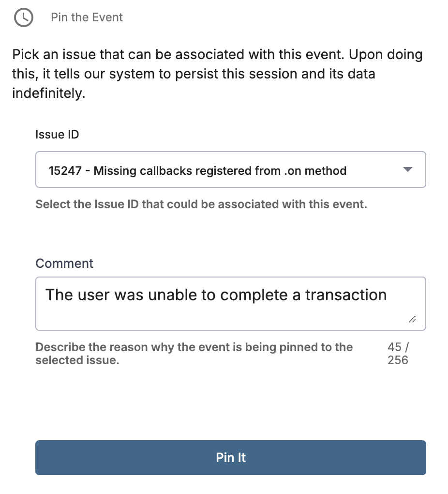Click the Pick an issue description paragraph
448x494 pixels.
(x=217, y=74)
